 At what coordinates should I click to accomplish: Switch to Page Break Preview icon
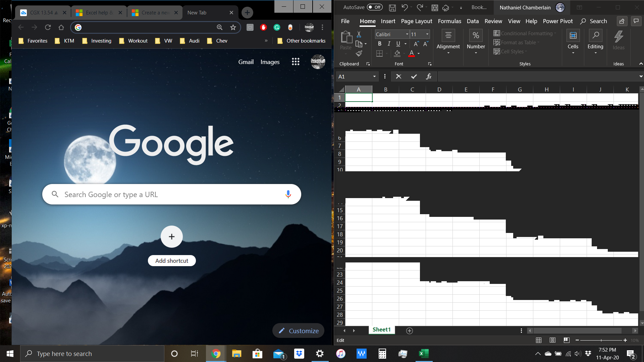pyautogui.click(x=567, y=340)
